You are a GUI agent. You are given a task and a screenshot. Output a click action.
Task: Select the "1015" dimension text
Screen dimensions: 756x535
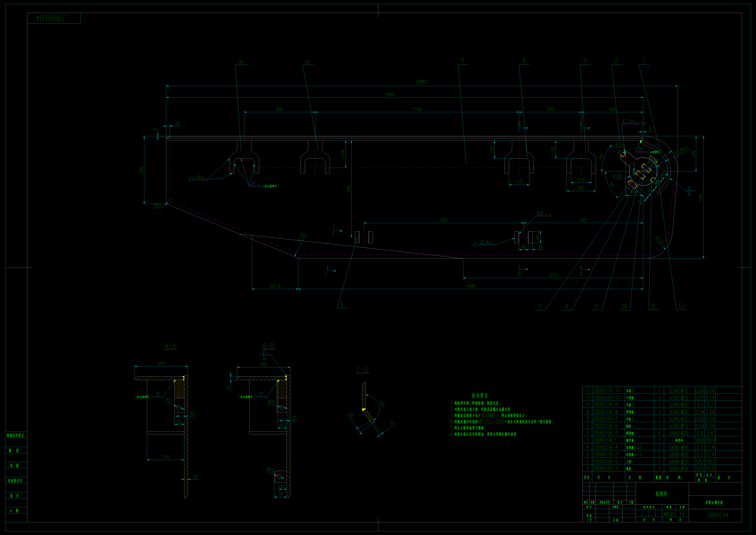553,275
